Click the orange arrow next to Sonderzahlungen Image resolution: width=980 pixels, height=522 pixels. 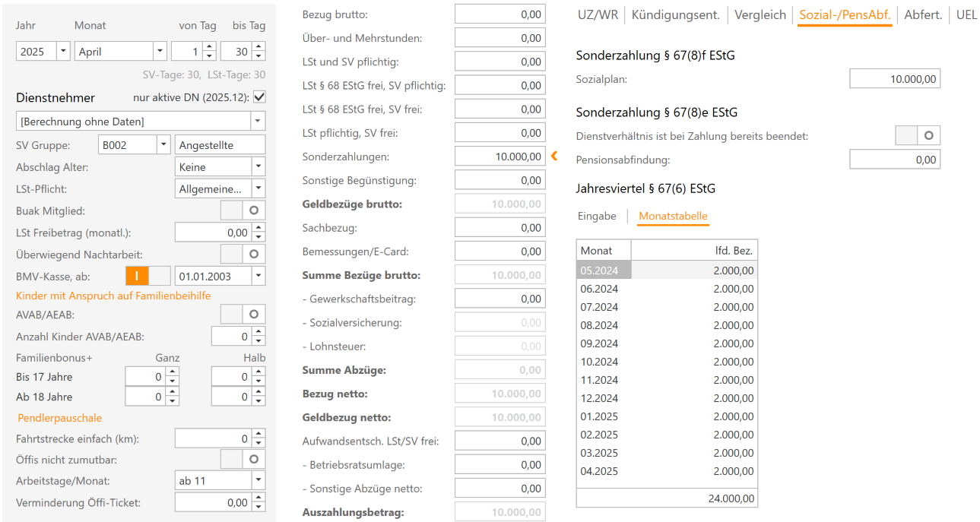point(554,156)
